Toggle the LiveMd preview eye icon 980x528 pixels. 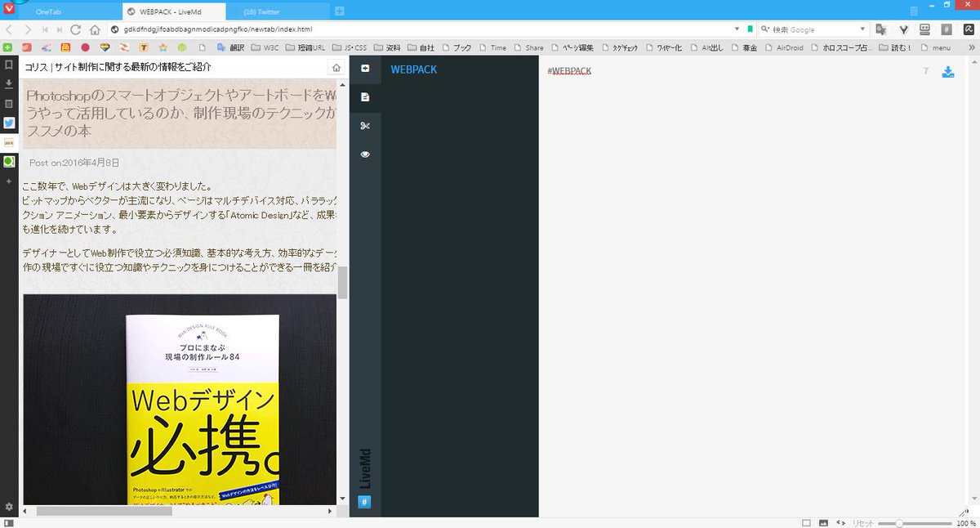click(365, 154)
